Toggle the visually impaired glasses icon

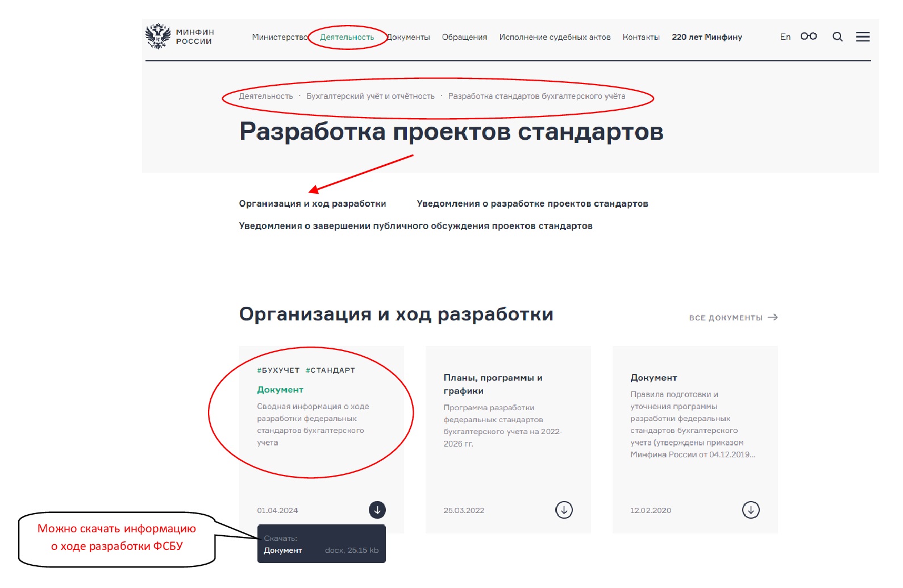[808, 36]
